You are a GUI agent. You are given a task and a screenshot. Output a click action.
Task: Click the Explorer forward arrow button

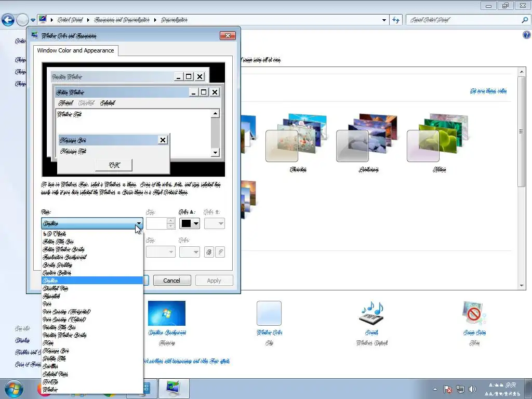(22, 20)
